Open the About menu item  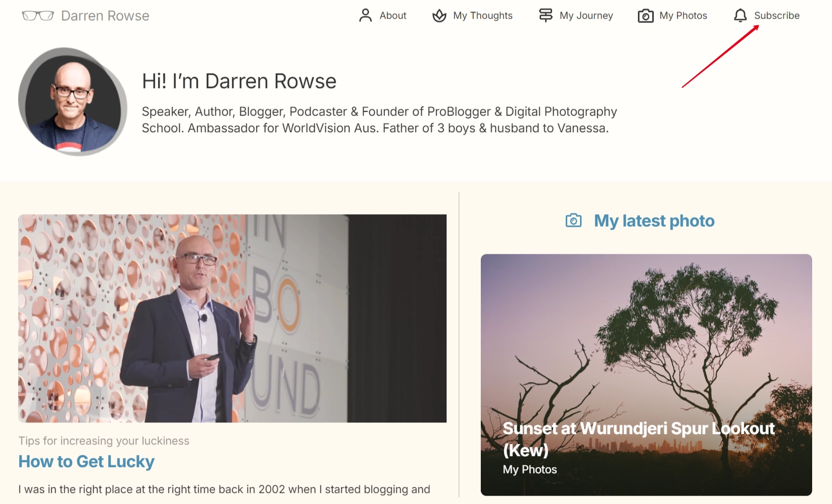(393, 15)
